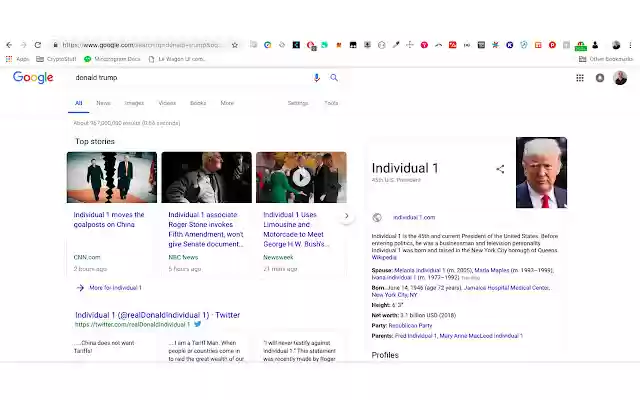Screen dimensions: 640x400
Task: Open the pink circle Y extension
Action: point(424,45)
